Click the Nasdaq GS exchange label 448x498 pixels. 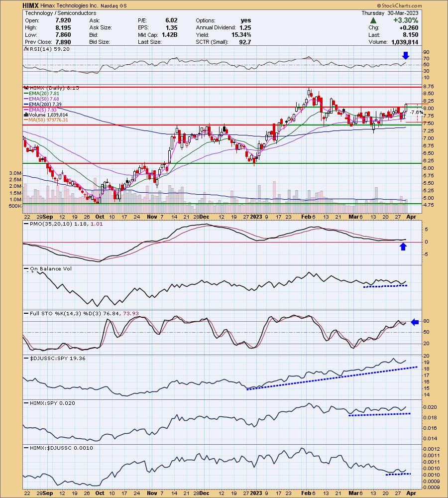pyautogui.click(x=113, y=5)
